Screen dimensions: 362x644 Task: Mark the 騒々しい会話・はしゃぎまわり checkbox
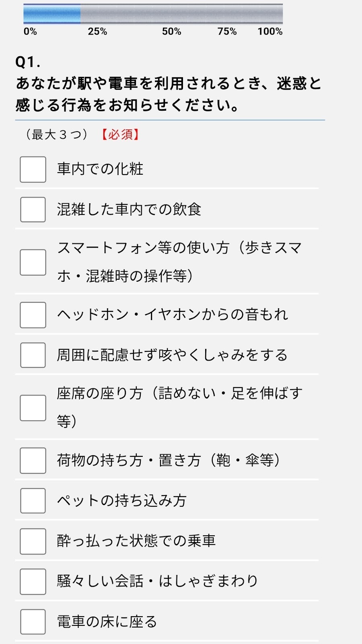(33, 582)
